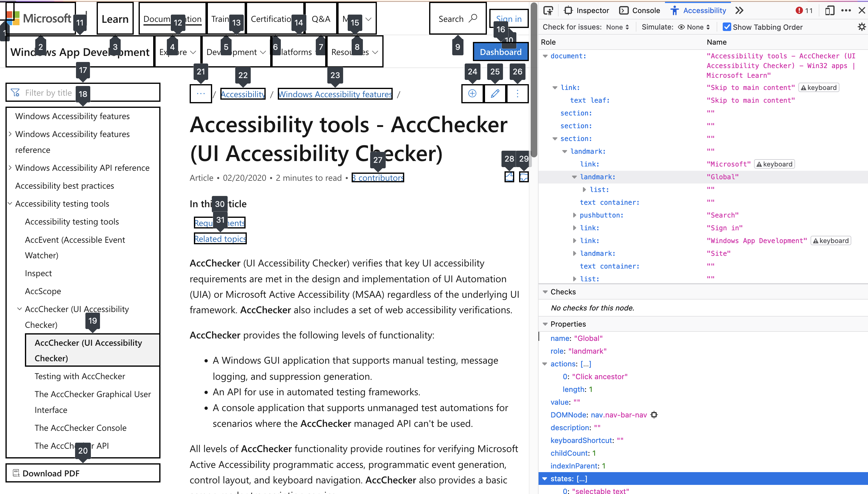Open the article more actions vertical dots
The height and width of the screenshot is (494, 868).
click(x=517, y=94)
